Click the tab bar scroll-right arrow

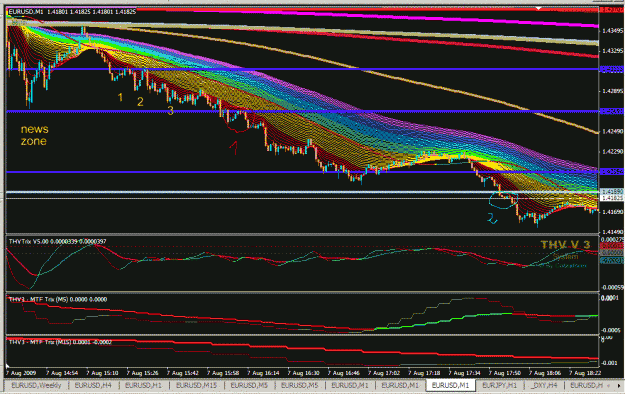point(620,386)
